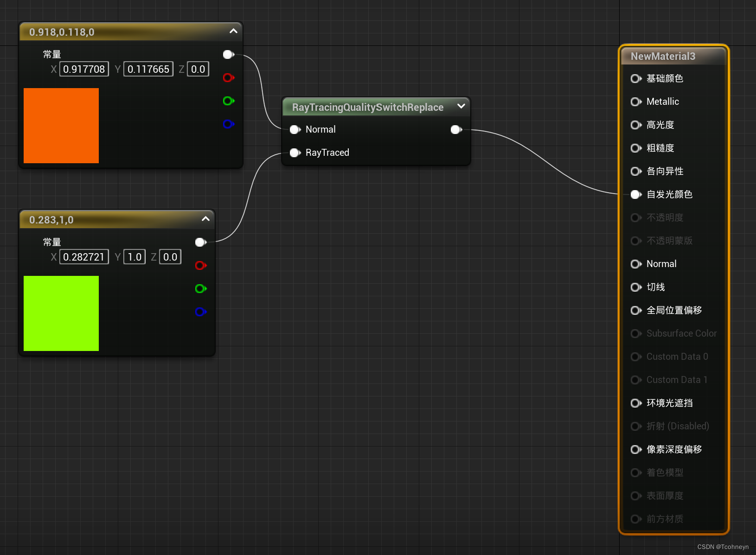Click the output pin of RayTracingQualitySwitchReplace node
This screenshot has height=555, width=756.
pos(456,130)
